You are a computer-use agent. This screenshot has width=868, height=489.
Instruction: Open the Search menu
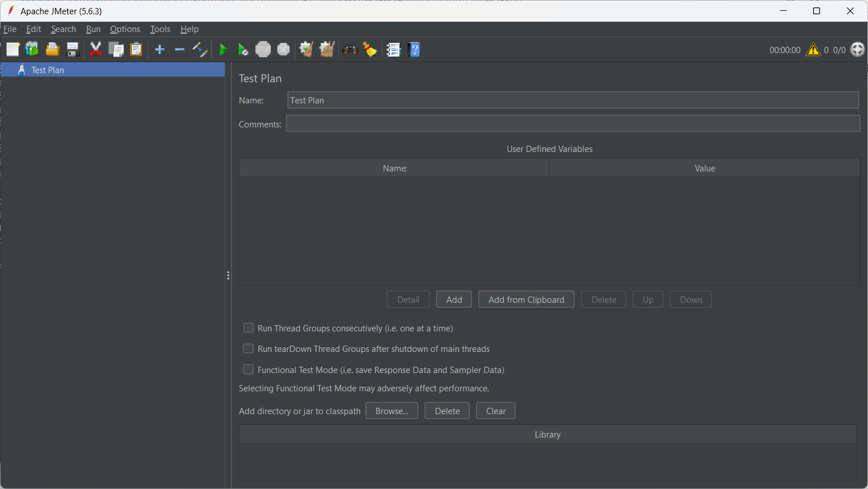63,29
